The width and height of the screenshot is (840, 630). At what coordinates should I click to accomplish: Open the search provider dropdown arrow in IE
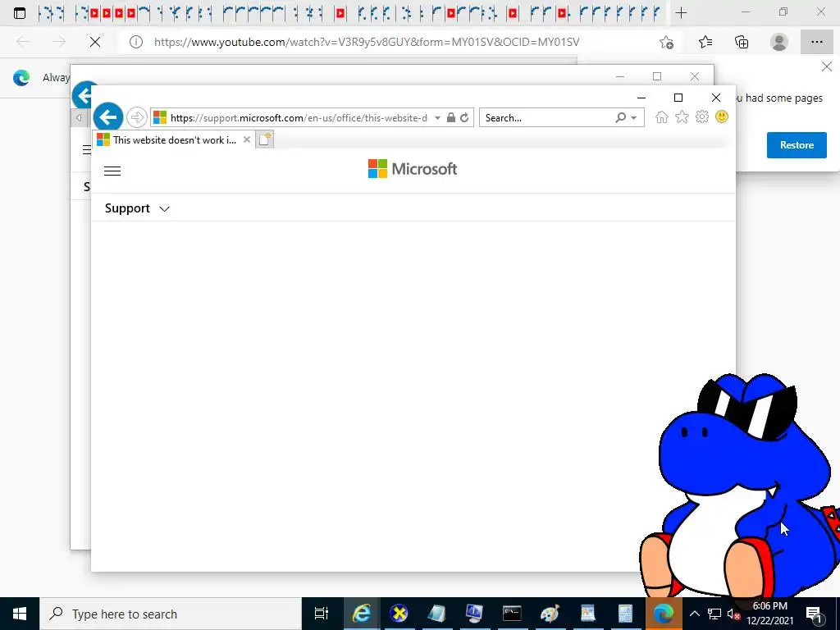pyautogui.click(x=634, y=118)
